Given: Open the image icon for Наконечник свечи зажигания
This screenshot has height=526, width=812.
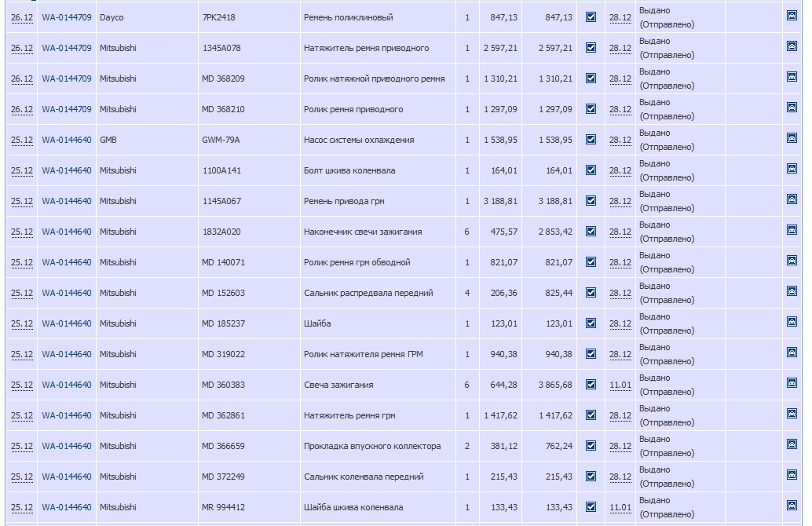Looking at the screenshot, I should tap(792, 229).
